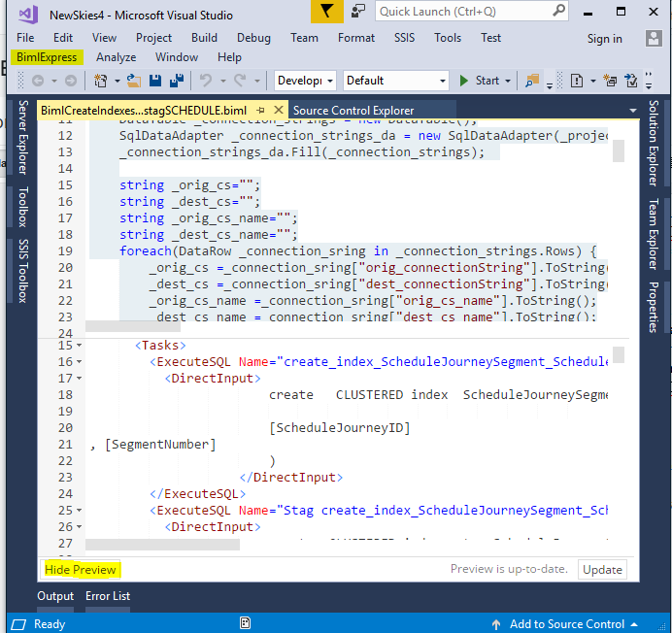The height and width of the screenshot is (633, 672).
Task: Open the exclamation document icon's dropdown arrow
Action: click(x=593, y=81)
